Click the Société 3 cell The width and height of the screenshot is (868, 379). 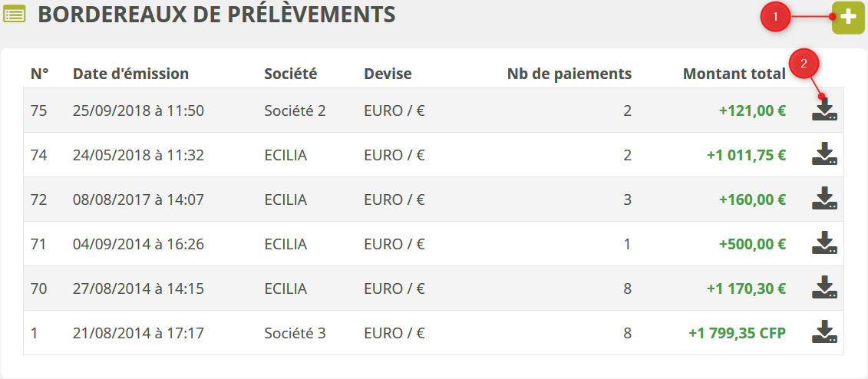tap(295, 333)
